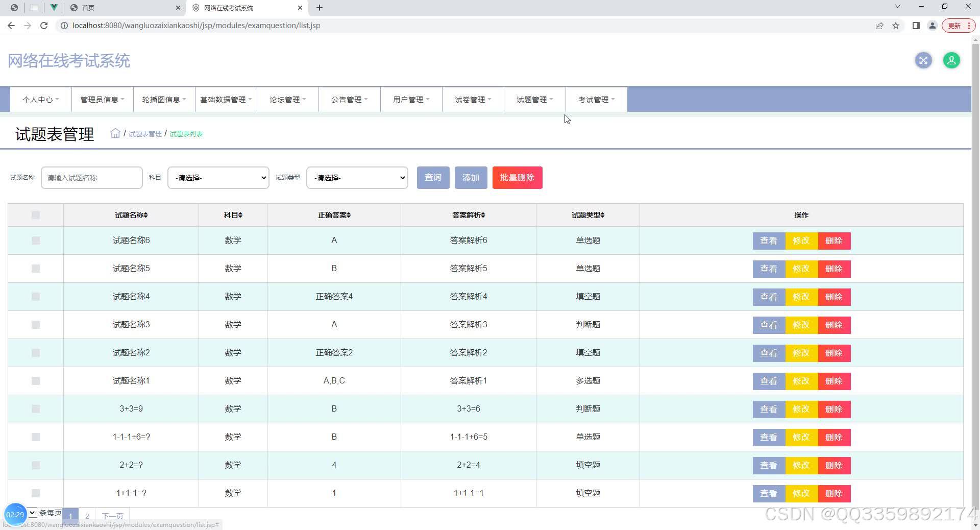Check the row for 试题名称4
Screen dimensions: 980x530
click(x=36, y=297)
